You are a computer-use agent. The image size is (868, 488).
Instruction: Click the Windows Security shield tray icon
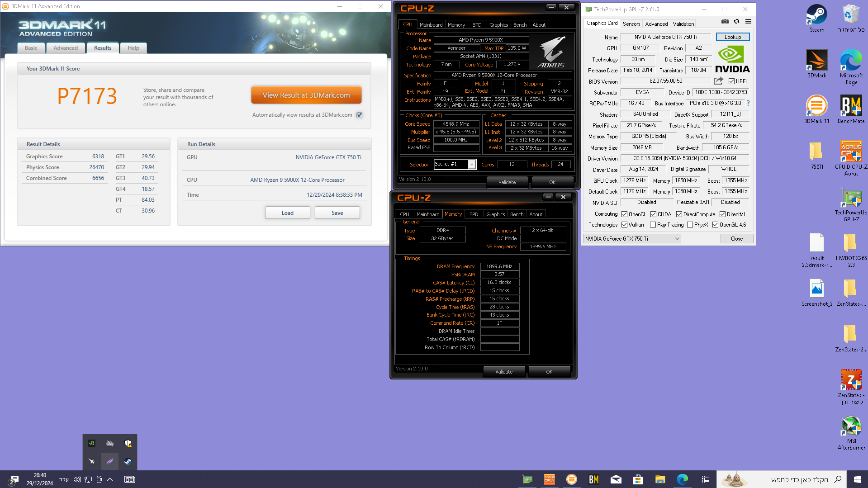pyautogui.click(x=128, y=443)
